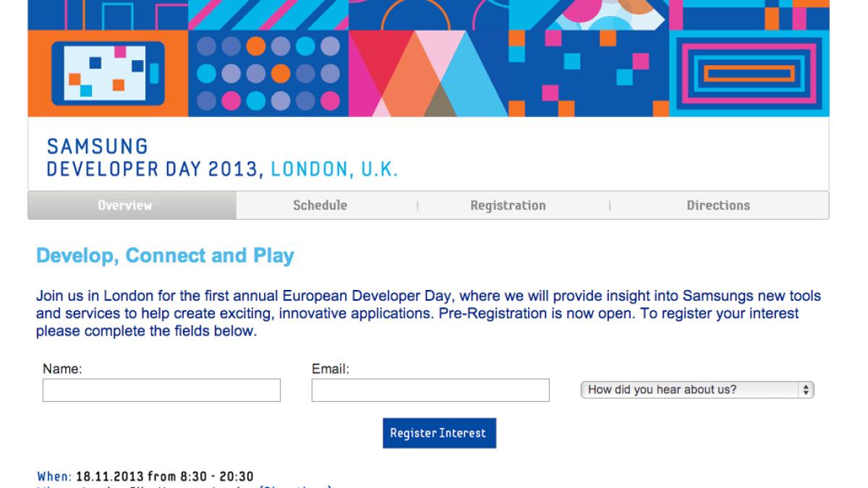Focus the Name text field
Image resolution: width=868 pixels, height=488 pixels.
161,390
